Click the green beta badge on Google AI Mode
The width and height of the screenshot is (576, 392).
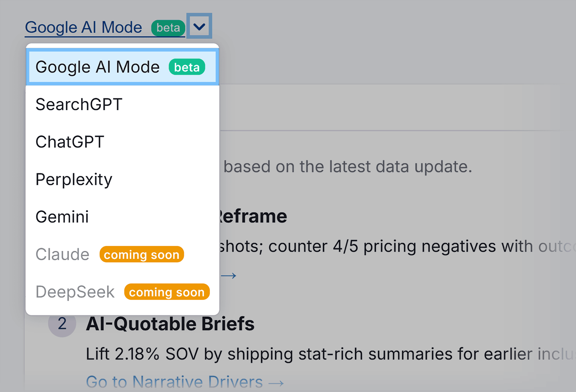point(168,27)
